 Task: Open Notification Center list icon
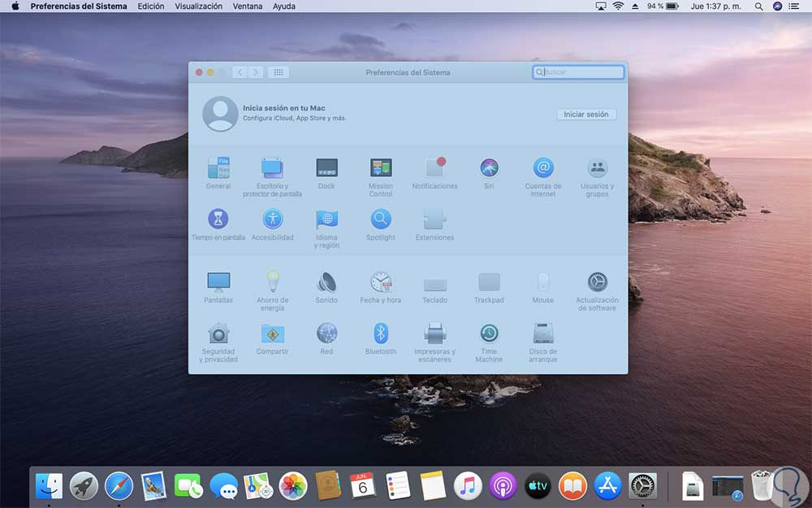[x=794, y=7]
